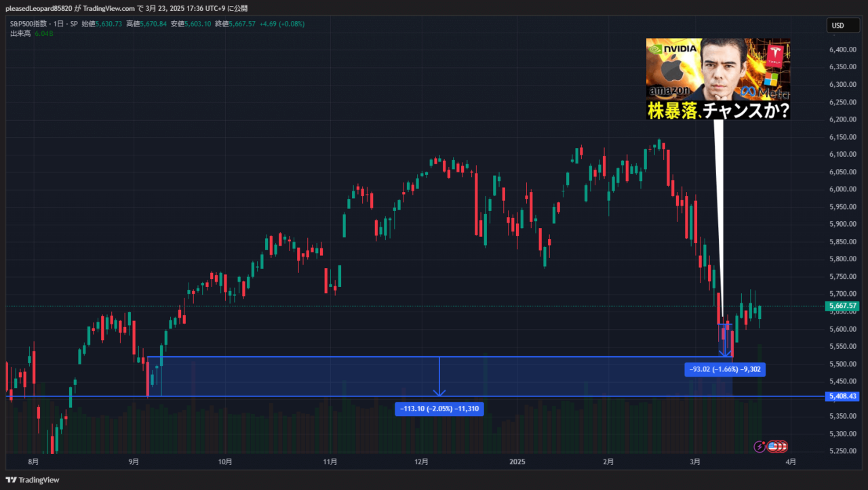This screenshot has height=490, width=868.
Task: Click the US flag economic event icon
Action: (x=772, y=446)
